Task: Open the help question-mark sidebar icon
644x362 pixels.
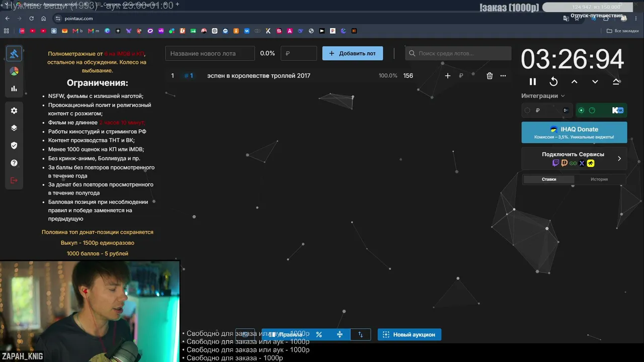Action: point(14,163)
